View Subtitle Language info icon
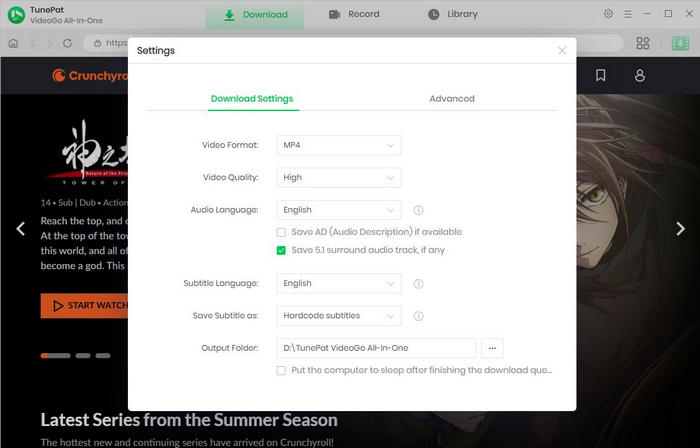The height and width of the screenshot is (448, 700). coord(418,284)
